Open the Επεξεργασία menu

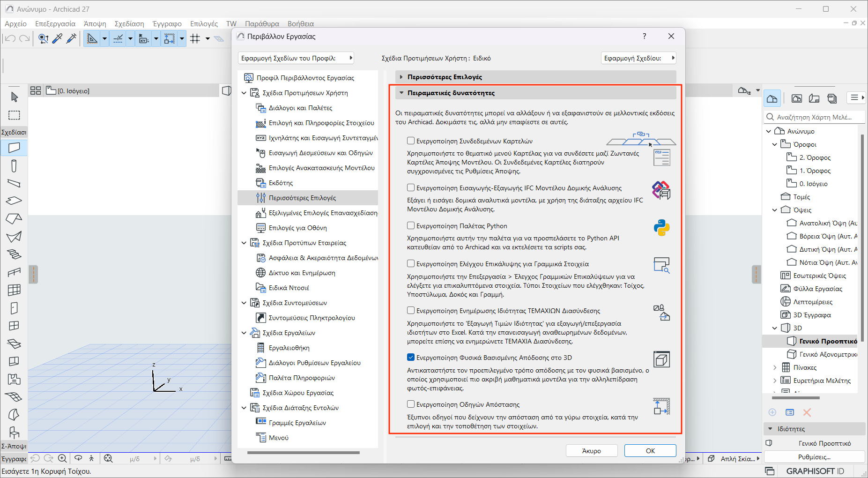tap(55, 23)
